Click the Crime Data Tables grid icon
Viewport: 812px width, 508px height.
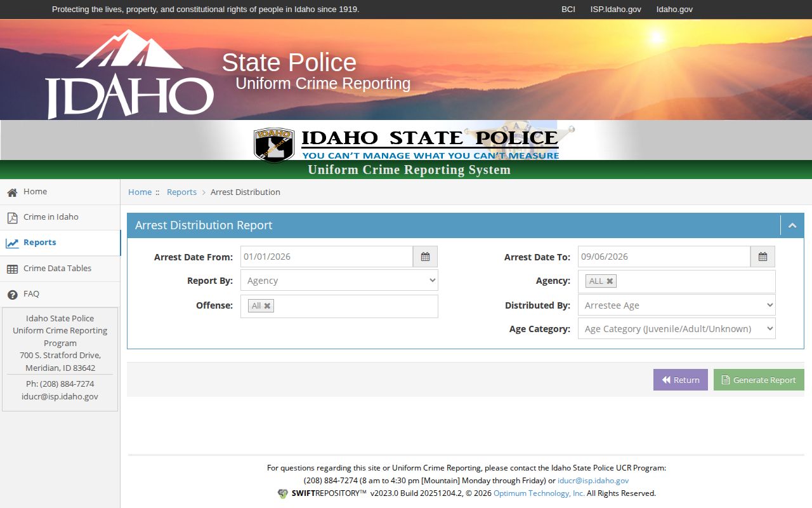pos(12,269)
